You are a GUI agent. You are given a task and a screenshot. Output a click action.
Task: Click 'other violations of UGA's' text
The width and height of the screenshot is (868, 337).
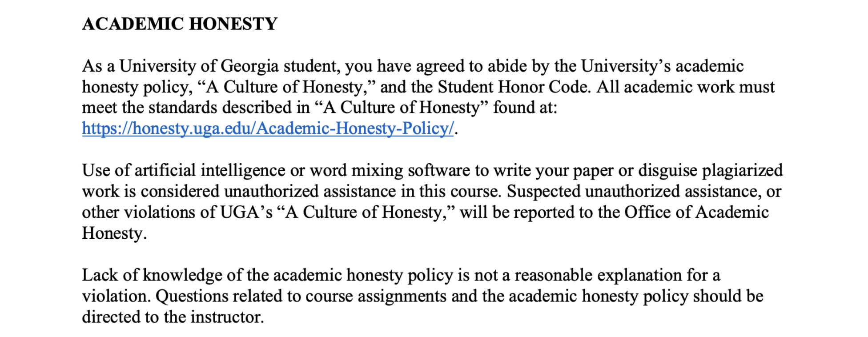click(177, 213)
